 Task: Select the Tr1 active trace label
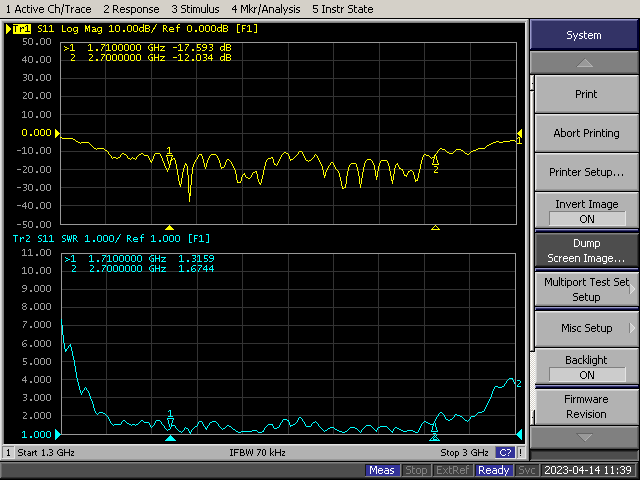21,29
